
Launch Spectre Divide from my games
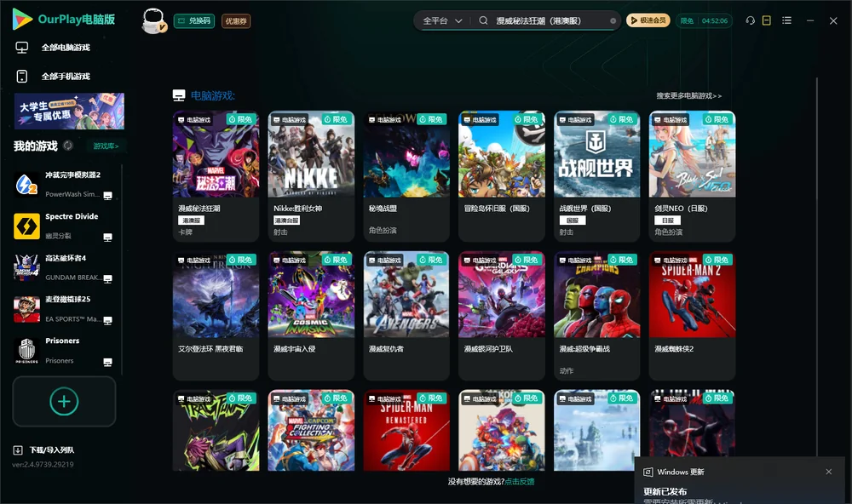pos(64,226)
